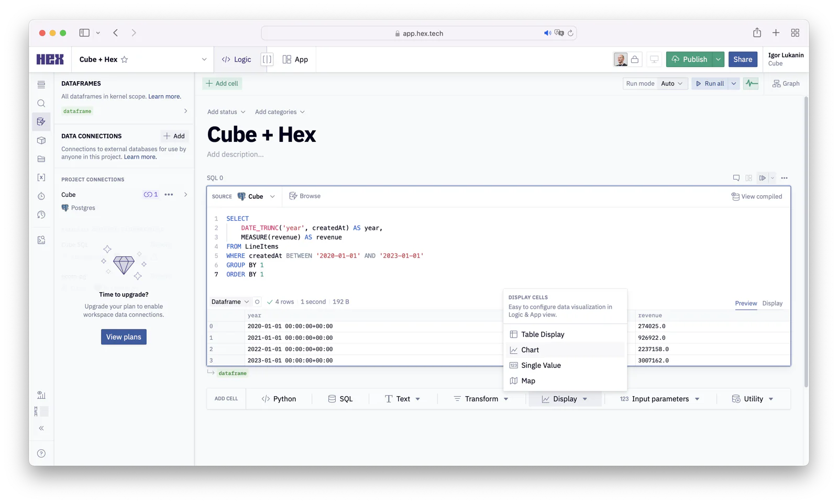Click the HEX logo home icon
The height and width of the screenshot is (504, 838).
tap(50, 59)
